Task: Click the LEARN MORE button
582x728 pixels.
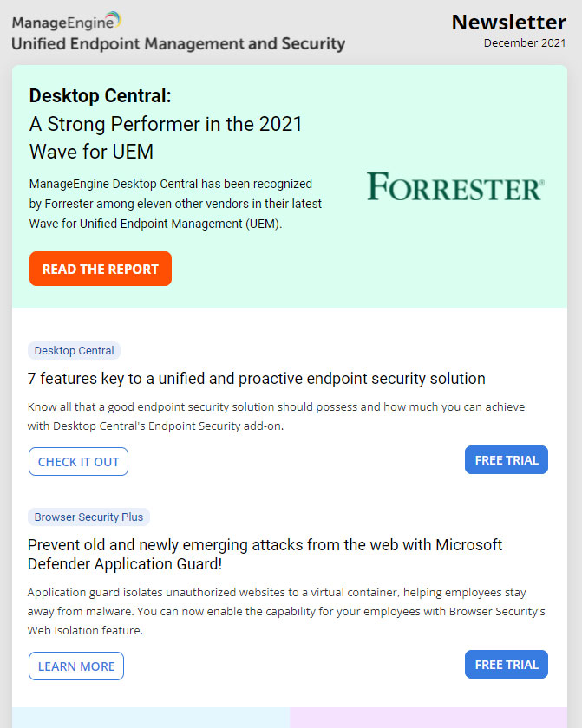Action: pyautogui.click(x=76, y=666)
